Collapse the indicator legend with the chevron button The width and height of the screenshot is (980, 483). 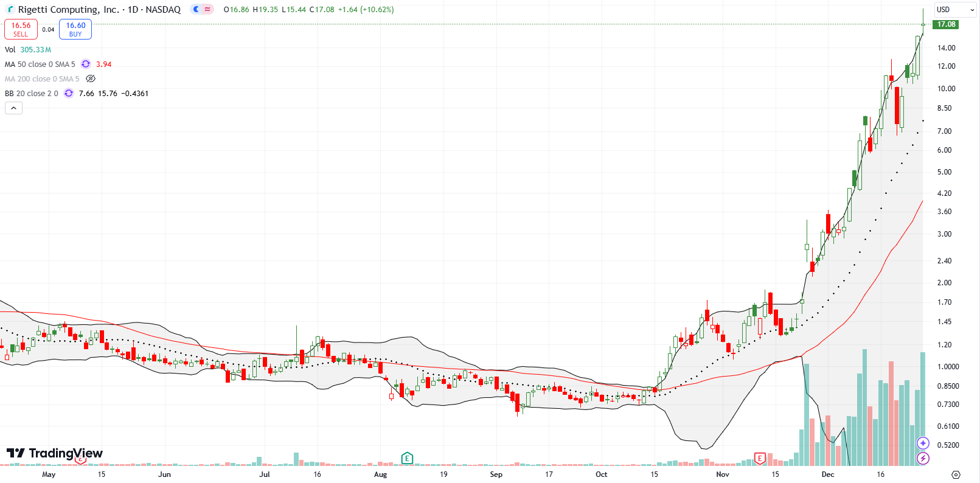click(x=13, y=108)
